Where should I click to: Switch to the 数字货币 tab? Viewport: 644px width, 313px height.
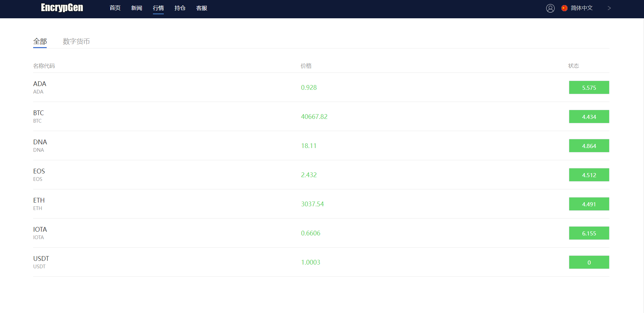pos(76,41)
